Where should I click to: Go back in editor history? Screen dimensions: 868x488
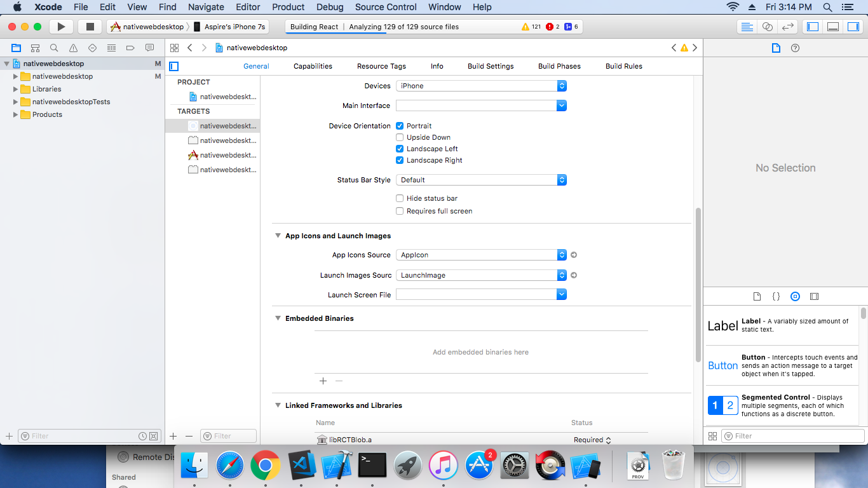[190, 48]
